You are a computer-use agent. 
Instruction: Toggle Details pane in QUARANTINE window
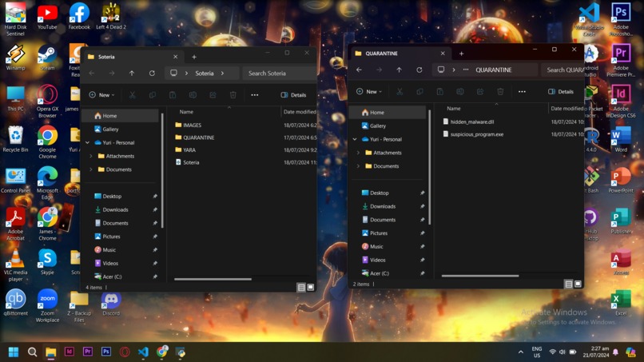click(x=561, y=92)
